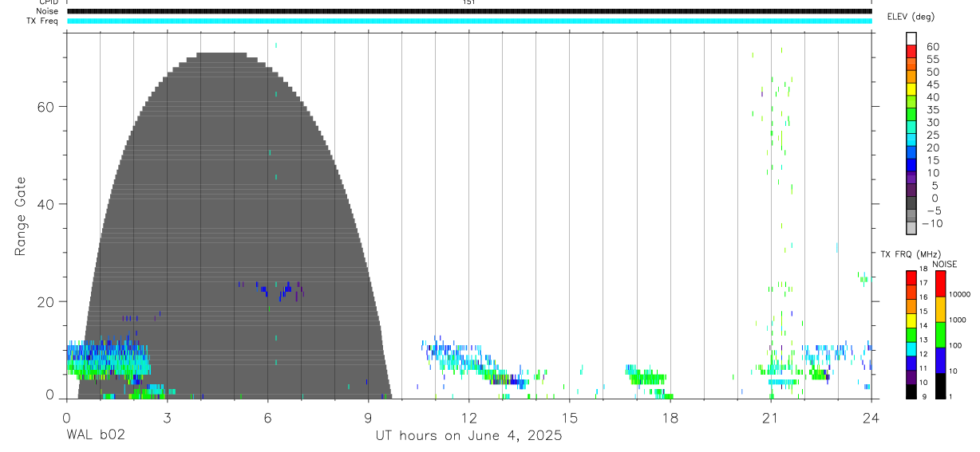Click the '15' tick label on the UT hours axis
Image resolution: width=980 pixels, height=452 pixels.
[570, 418]
